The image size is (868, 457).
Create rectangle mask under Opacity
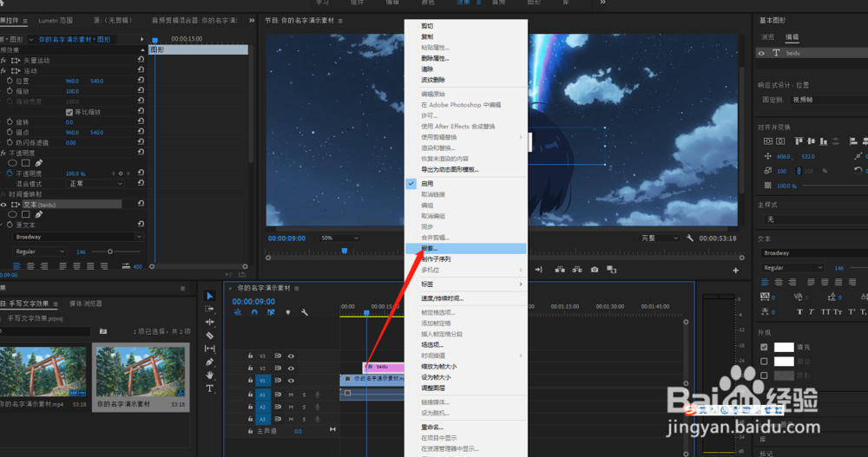point(25,163)
